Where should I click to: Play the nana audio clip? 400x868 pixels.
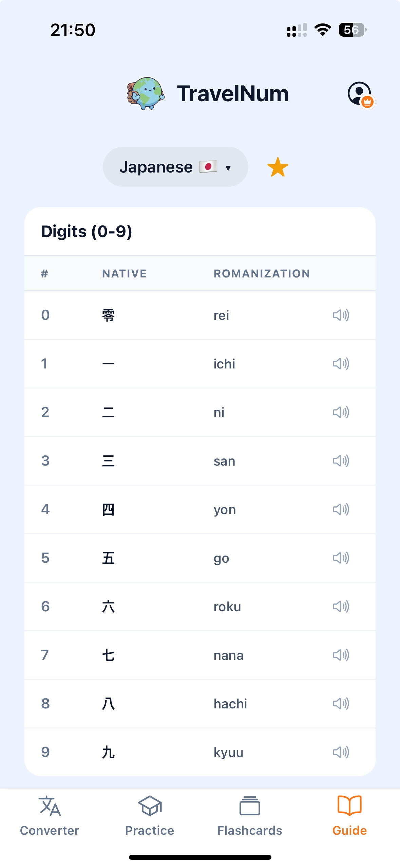(x=341, y=655)
